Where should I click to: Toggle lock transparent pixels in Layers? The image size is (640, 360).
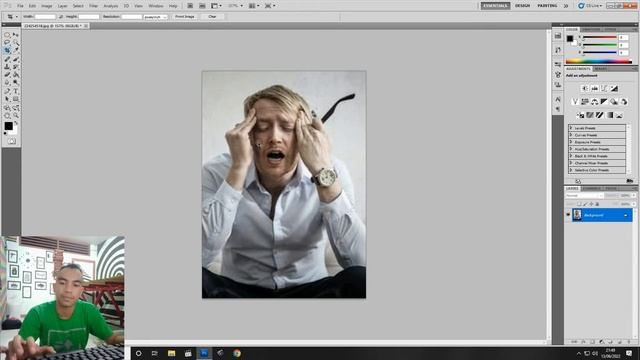click(579, 204)
